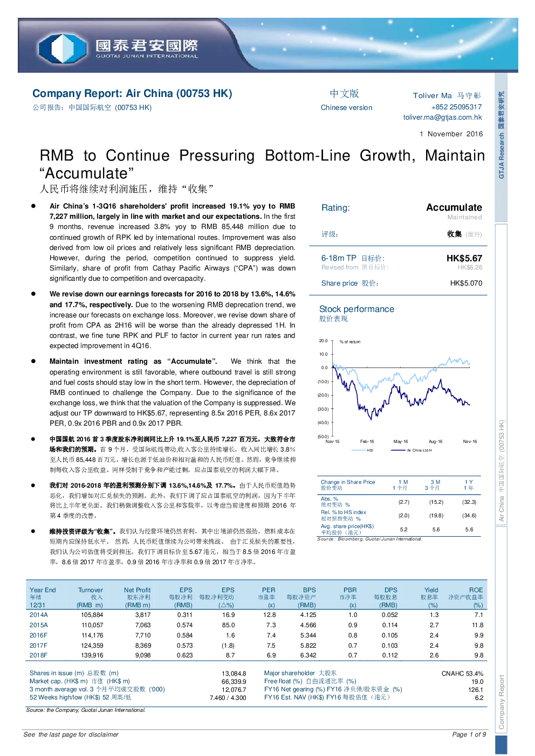
Task: Click Shares in issue value 13,084.8
Action: pos(234,674)
